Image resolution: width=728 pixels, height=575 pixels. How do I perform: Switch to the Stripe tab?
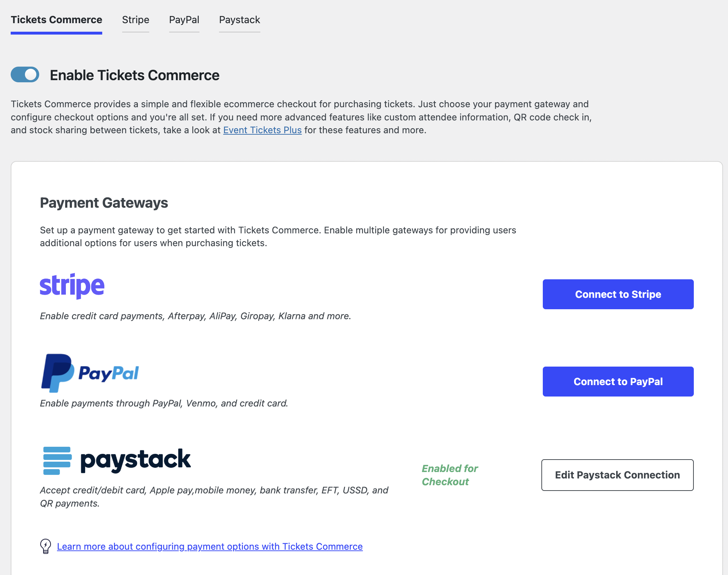pos(135,20)
